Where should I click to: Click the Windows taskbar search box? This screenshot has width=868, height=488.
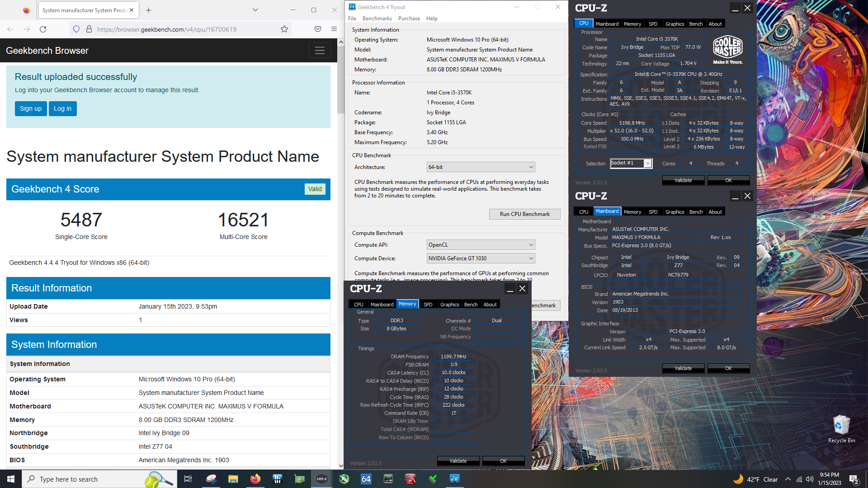[99, 479]
